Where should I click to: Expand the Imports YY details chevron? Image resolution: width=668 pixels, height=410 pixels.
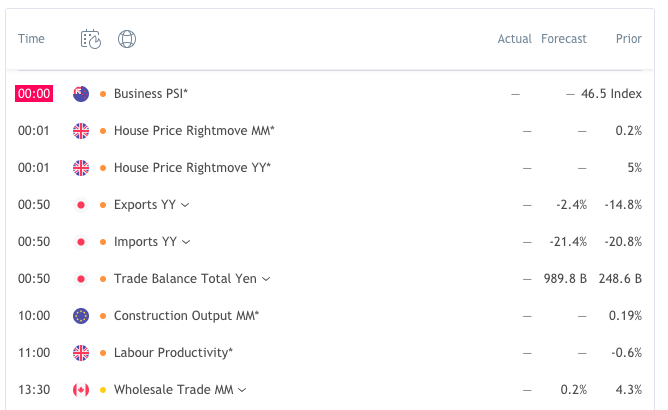(186, 242)
